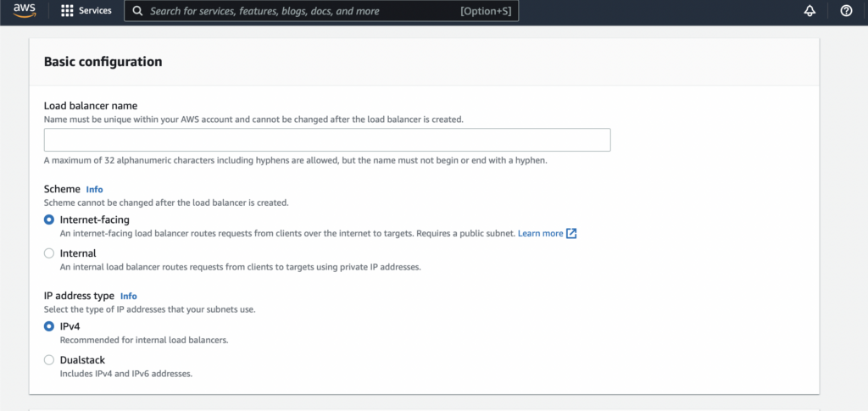Screen dimensions: 868x411
Task: Click the Includes IPv4 and IPv6 addresses description
Action: pyautogui.click(x=126, y=374)
